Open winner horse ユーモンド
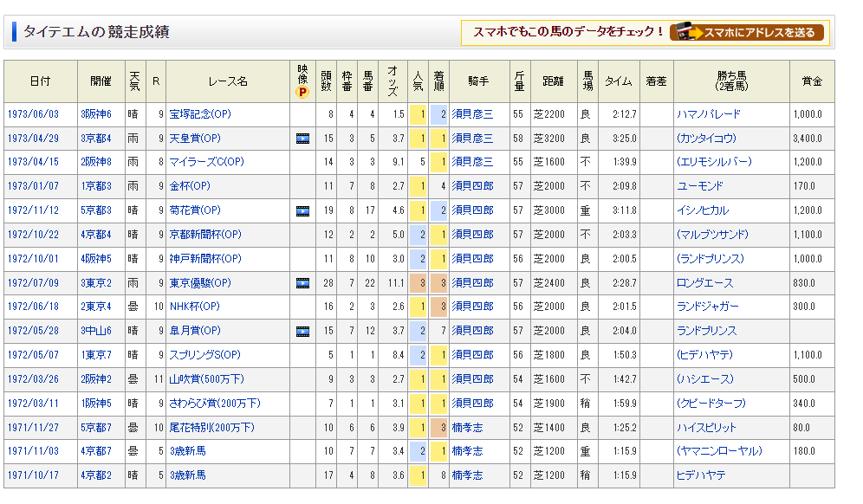Screen dimensions: 863x504 click(699, 186)
